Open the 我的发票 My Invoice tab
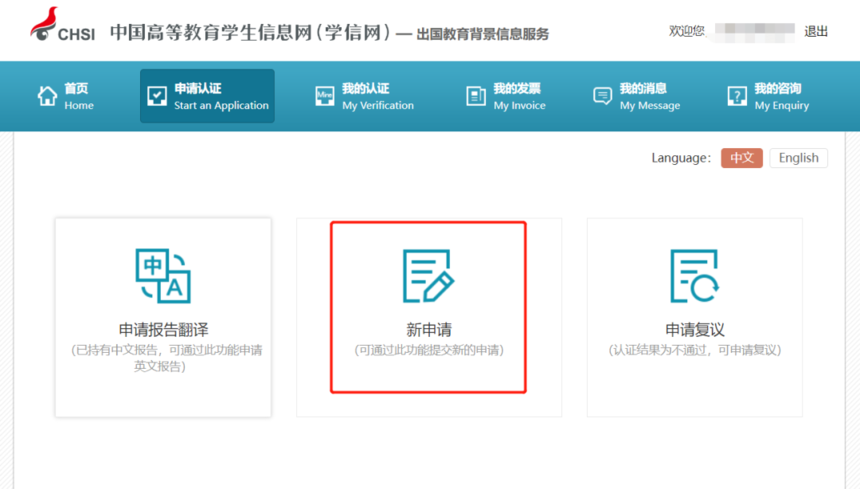 coord(506,96)
